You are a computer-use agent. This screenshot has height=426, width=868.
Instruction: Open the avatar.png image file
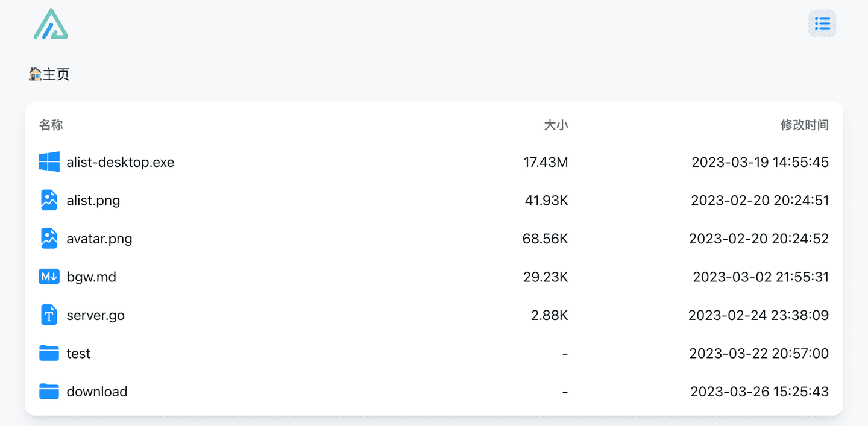[x=99, y=239]
